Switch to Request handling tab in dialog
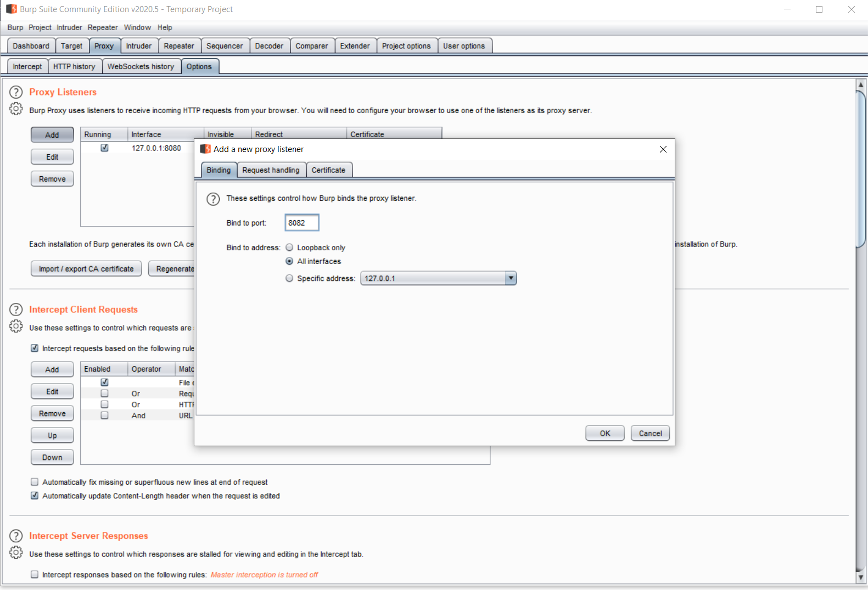Viewport: 868px width, 590px height. (271, 170)
